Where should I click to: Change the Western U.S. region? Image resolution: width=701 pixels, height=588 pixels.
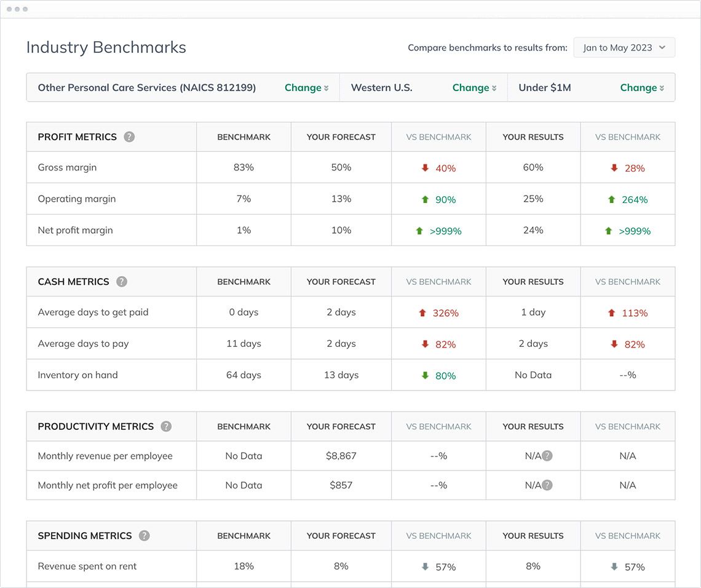(474, 87)
